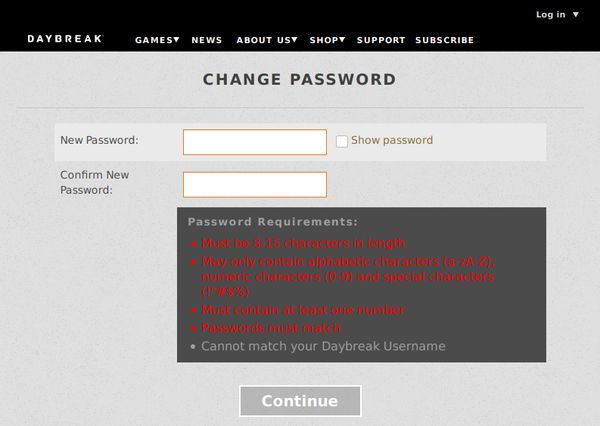
Task: Click the Subscribe nav link
Action: click(x=444, y=40)
